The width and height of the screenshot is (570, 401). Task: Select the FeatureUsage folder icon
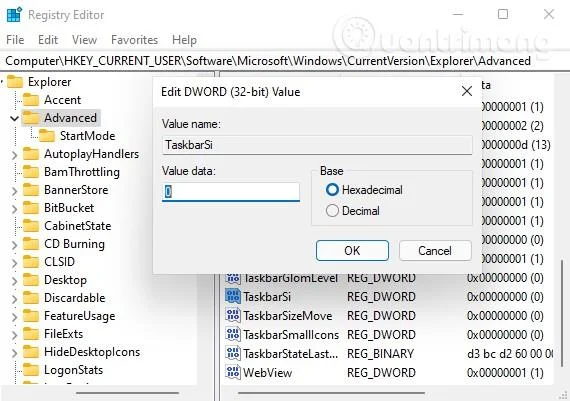(31, 316)
